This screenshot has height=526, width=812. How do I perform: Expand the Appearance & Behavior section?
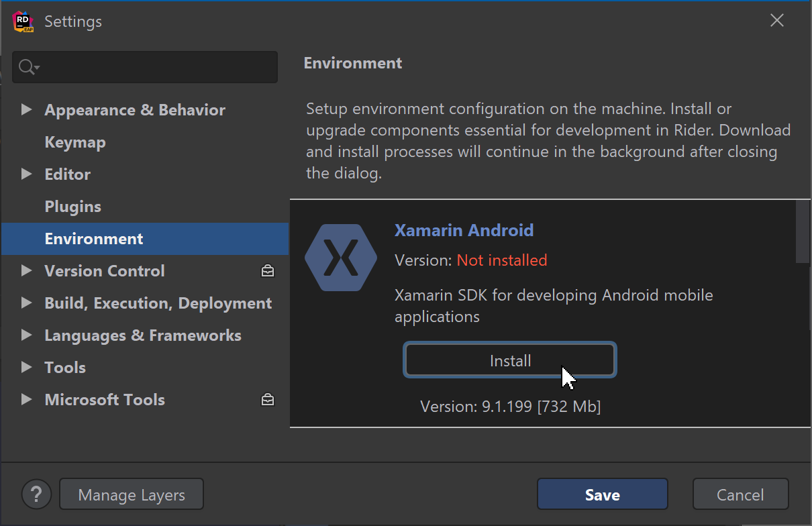(26, 109)
